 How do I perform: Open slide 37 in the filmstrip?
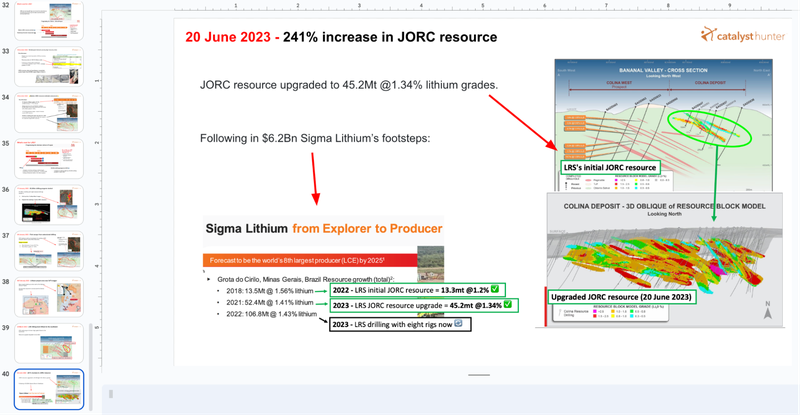click(49, 251)
